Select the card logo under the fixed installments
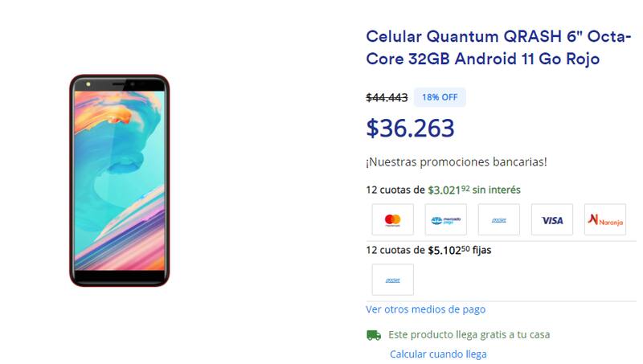The height and width of the screenshot is (364, 643). 393,280
